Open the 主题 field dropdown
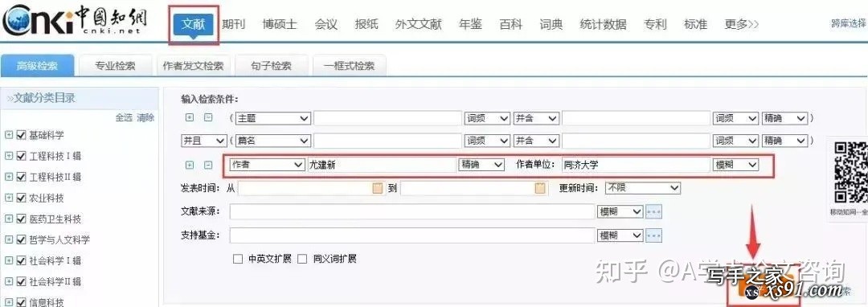Image resolution: width=868 pixels, height=307 pixels. click(x=272, y=118)
